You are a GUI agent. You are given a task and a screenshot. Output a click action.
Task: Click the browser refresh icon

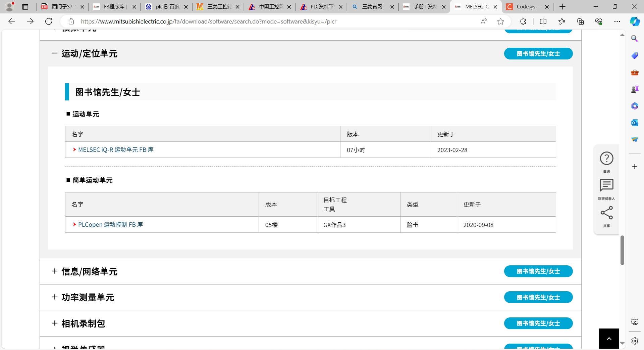[x=49, y=21]
